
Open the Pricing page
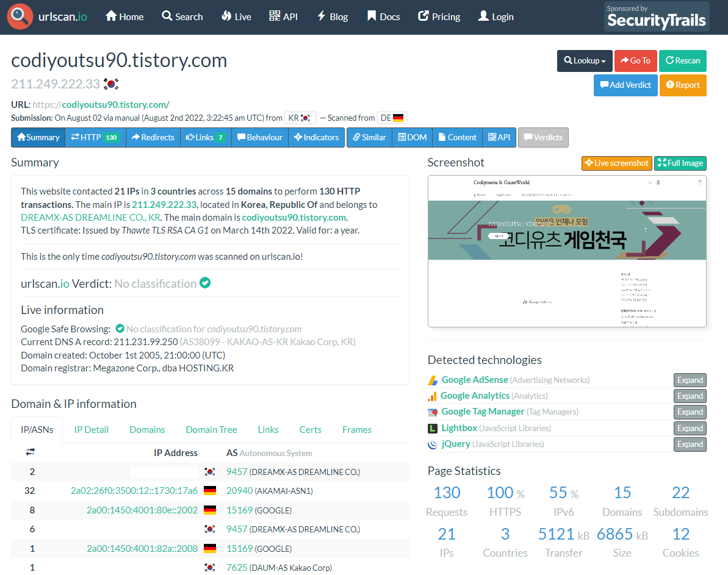[x=439, y=16]
